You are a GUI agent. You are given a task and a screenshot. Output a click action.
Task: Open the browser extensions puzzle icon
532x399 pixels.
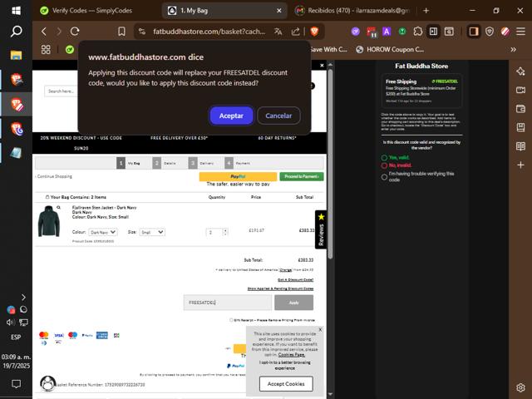pyautogui.click(x=417, y=32)
